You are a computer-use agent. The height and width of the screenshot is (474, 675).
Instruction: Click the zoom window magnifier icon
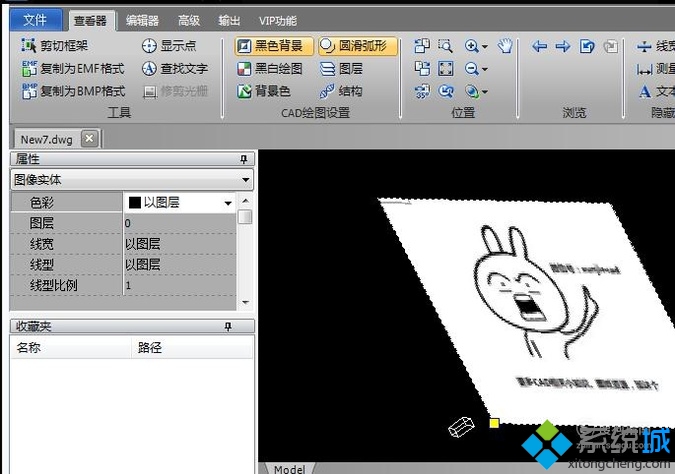click(446, 46)
